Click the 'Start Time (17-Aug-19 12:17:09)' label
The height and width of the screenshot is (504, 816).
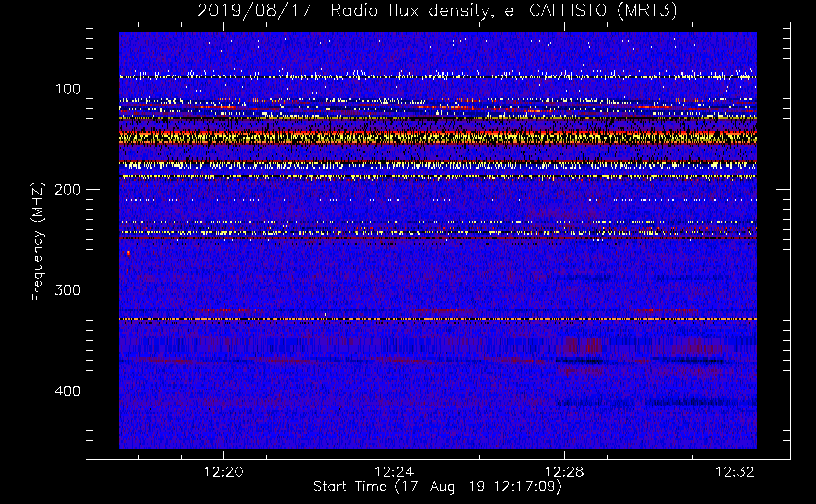437,487
